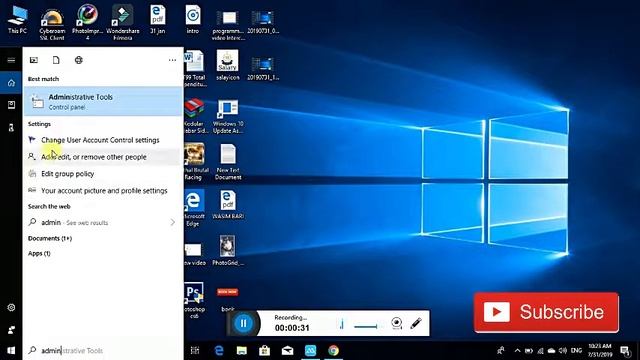640x360 pixels.
Task: Select the salayicon desktop icon
Action: (x=228, y=65)
